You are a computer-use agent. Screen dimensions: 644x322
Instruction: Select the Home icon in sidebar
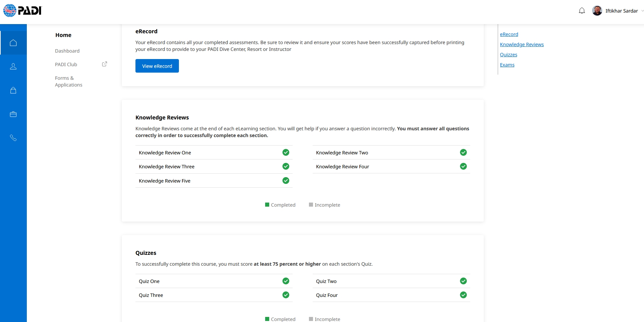coord(13,43)
